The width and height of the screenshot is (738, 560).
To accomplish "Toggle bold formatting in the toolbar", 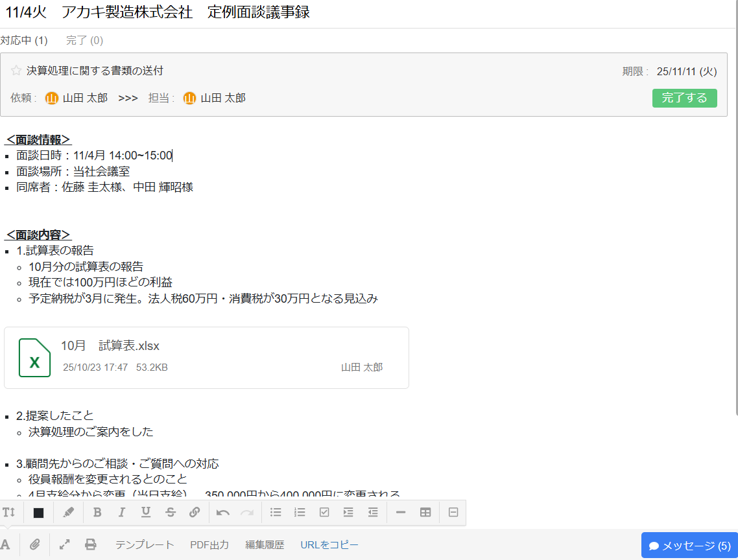I will pyautogui.click(x=97, y=512).
